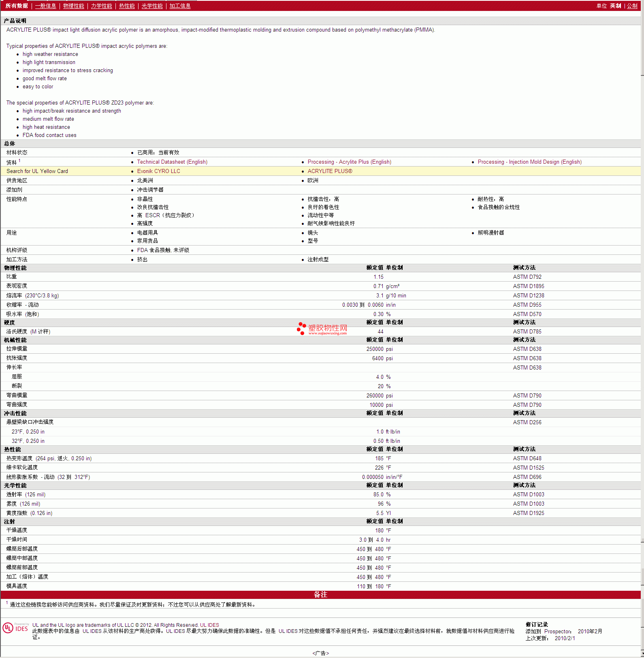Viewport: 644px width, 658px height.
Task: Select 英制 units option
Action: pyautogui.click(x=615, y=6)
